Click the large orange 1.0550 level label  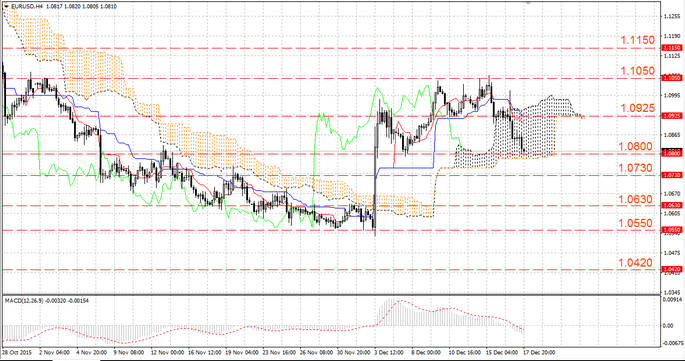pos(636,223)
